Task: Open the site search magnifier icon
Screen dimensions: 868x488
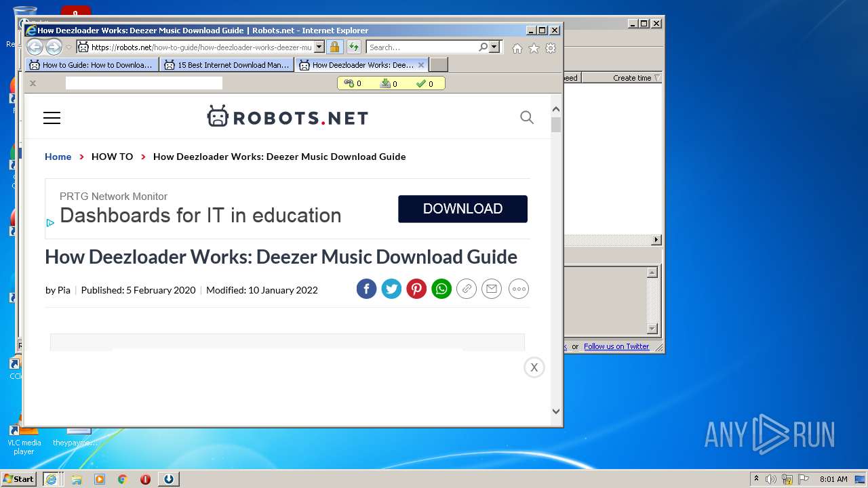Action: pyautogui.click(x=527, y=117)
